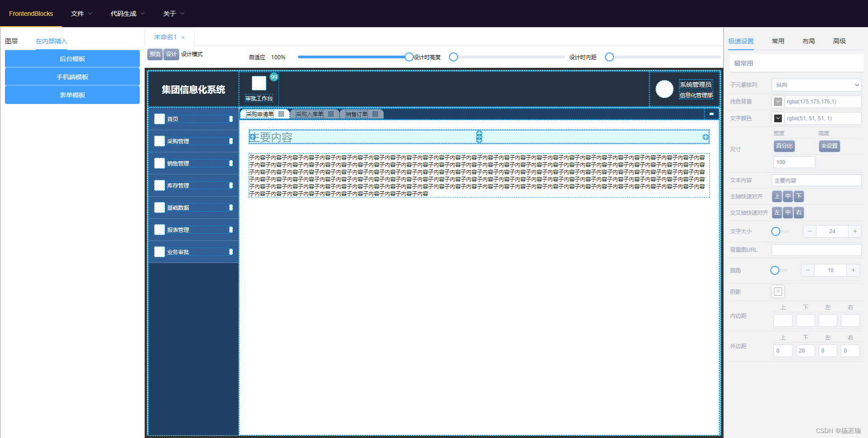
Task: Open the 极速设置 properties tab
Action: [741, 41]
